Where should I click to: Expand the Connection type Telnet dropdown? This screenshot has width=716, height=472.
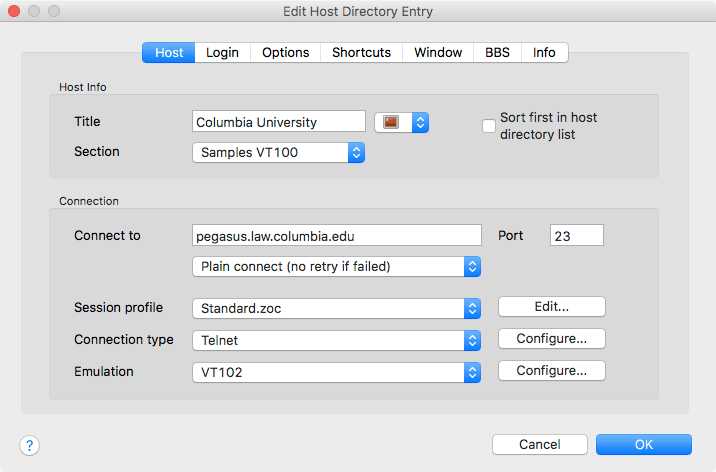coord(336,340)
